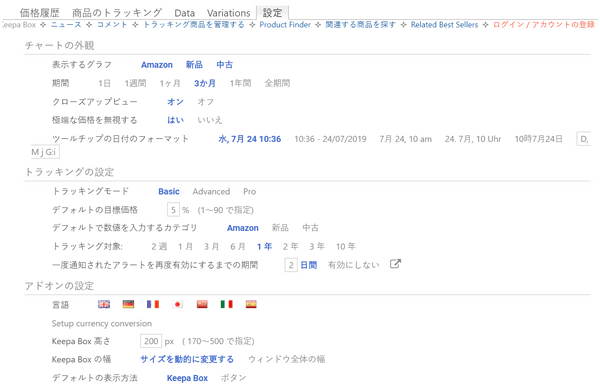
Task: Open the コメント link
Action: point(112,24)
